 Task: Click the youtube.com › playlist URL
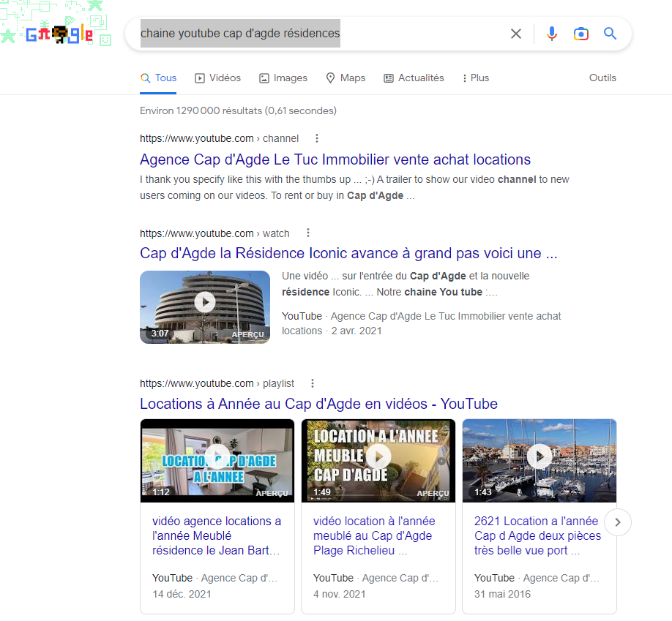tap(217, 383)
